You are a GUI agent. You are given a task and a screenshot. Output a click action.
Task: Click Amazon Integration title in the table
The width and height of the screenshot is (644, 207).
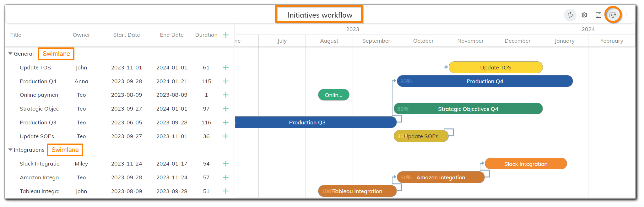pyautogui.click(x=39, y=177)
